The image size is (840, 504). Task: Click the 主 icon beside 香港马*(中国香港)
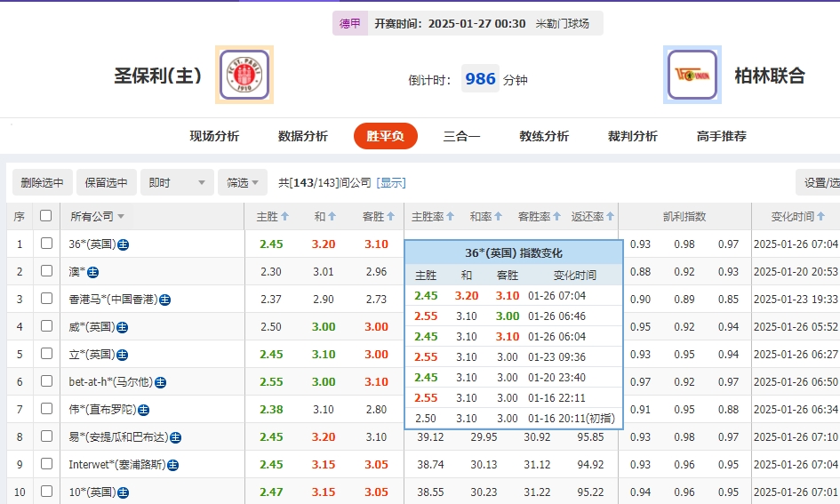pyautogui.click(x=164, y=300)
